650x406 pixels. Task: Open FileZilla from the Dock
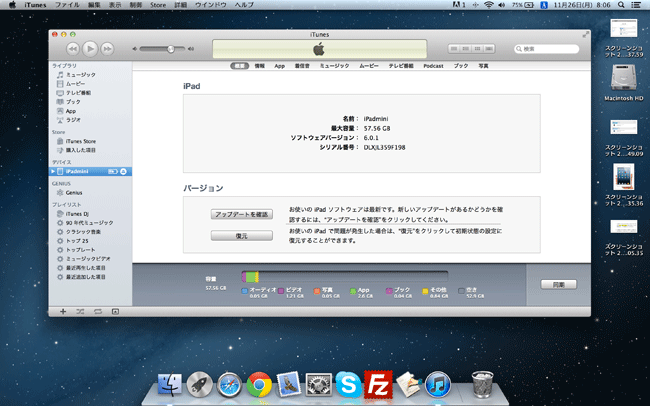pyautogui.click(x=378, y=384)
